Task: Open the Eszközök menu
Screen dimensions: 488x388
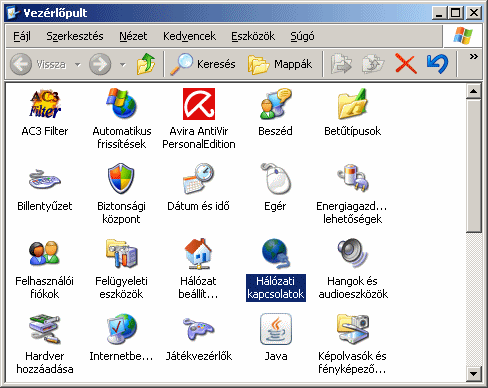Action: [253, 36]
